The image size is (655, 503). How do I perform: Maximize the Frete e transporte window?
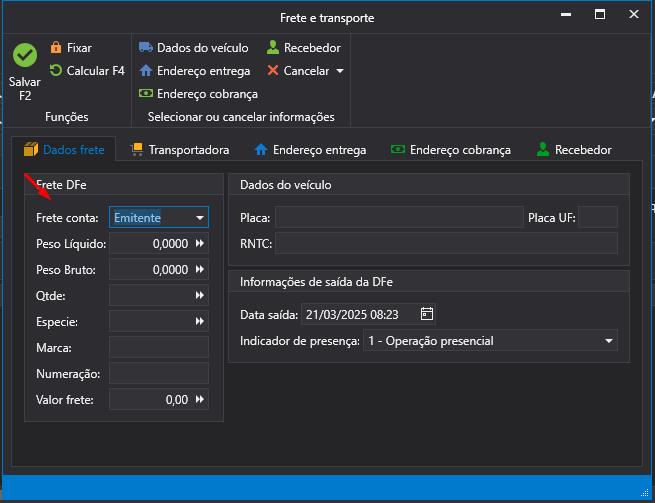click(x=600, y=14)
